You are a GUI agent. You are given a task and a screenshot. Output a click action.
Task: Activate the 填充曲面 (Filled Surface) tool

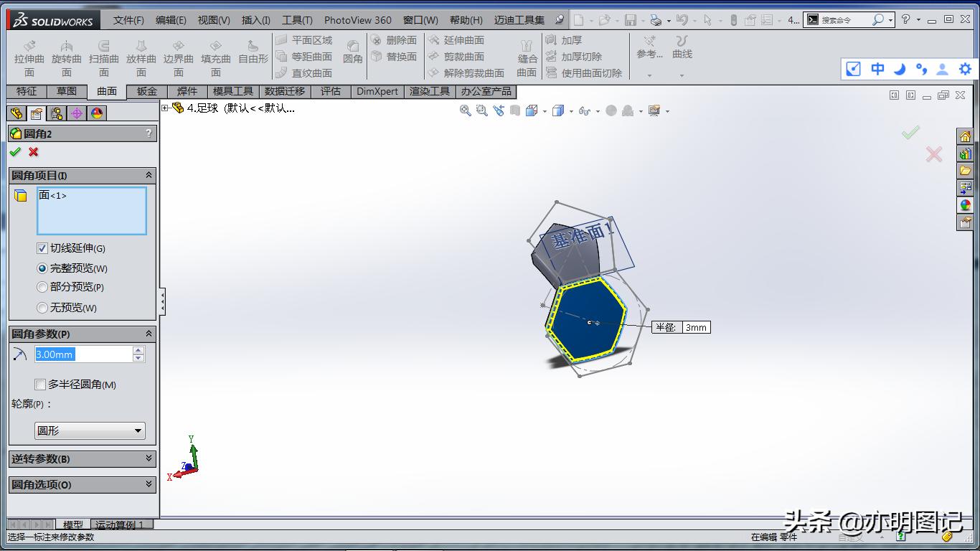tap(215, 54)
